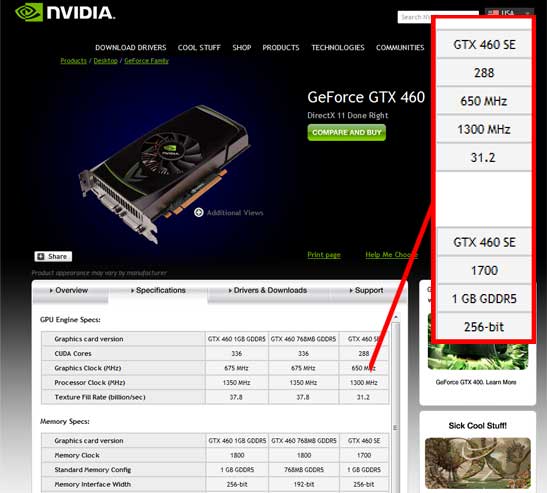Open the Products menu

[x=281, y=47]
